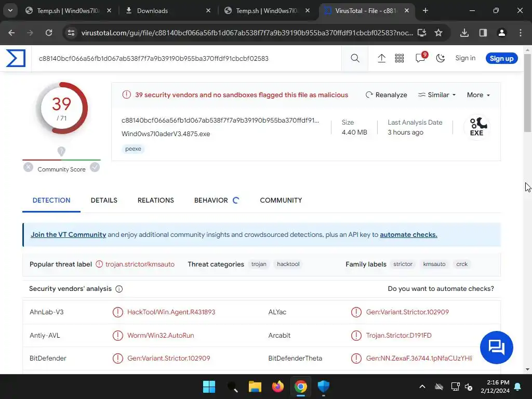532x399 pixels.
Task: Click the 39/71 detection score gauge
Action: click(62, 109)
